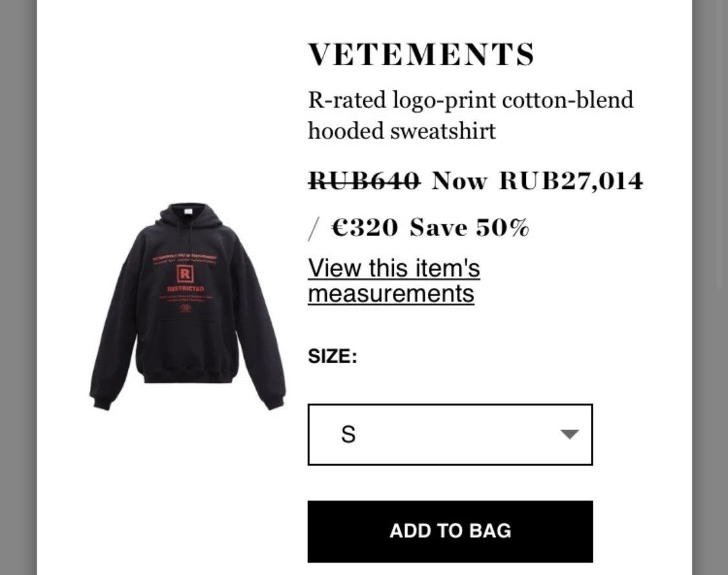Click the struck-through €320 price

point(364,228)
